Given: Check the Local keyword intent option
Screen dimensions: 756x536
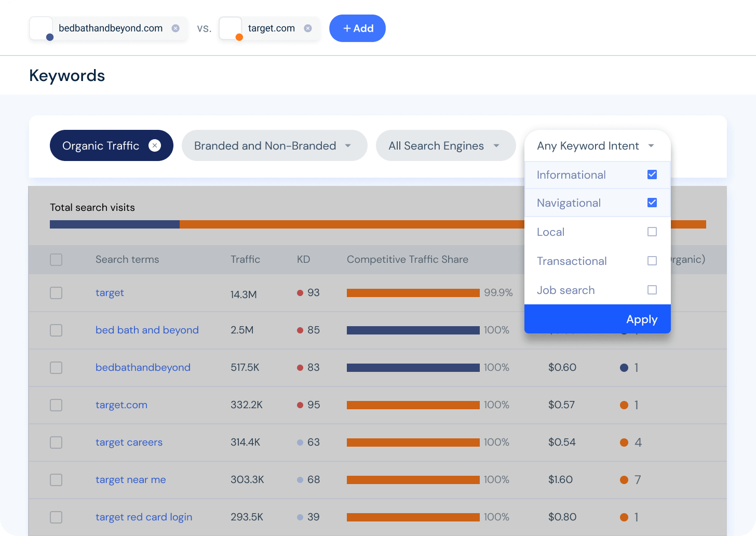Looking at the screenshot, I should point(652,232).
